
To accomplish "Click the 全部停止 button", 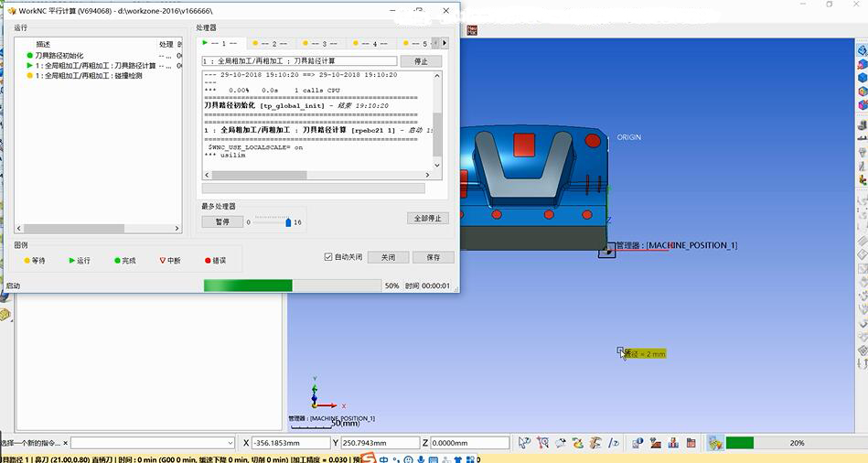I will pos(428,218).
